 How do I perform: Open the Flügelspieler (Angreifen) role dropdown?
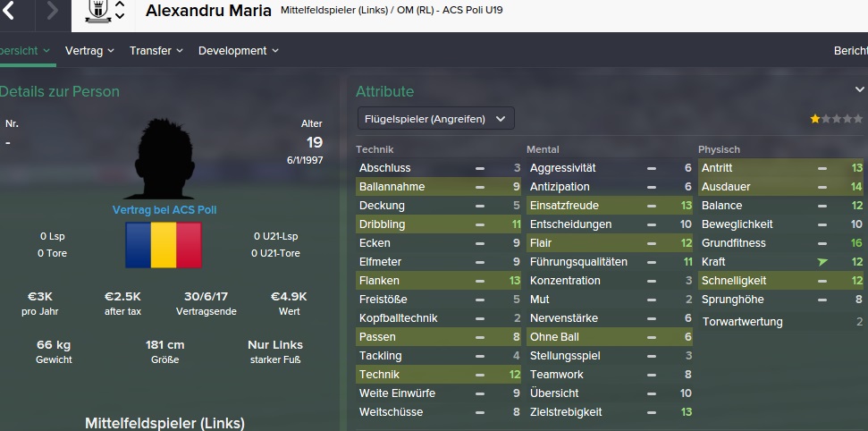click(434, 118)
